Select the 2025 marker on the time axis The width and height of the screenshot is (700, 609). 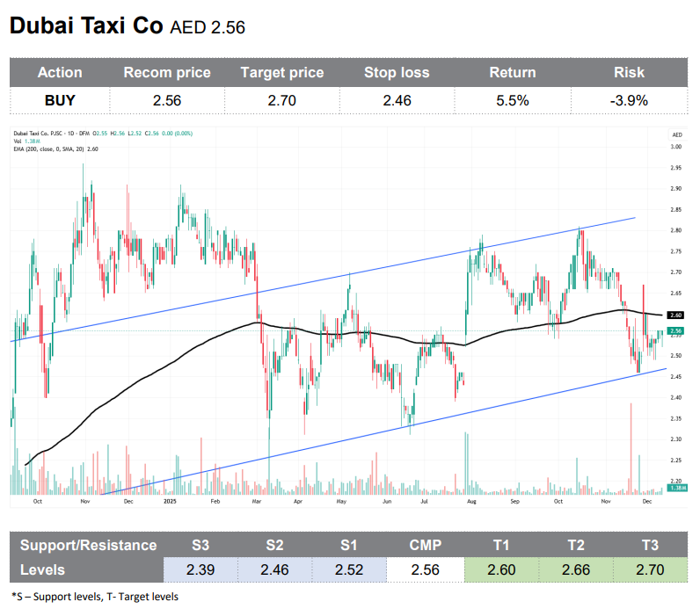[171, 501]
